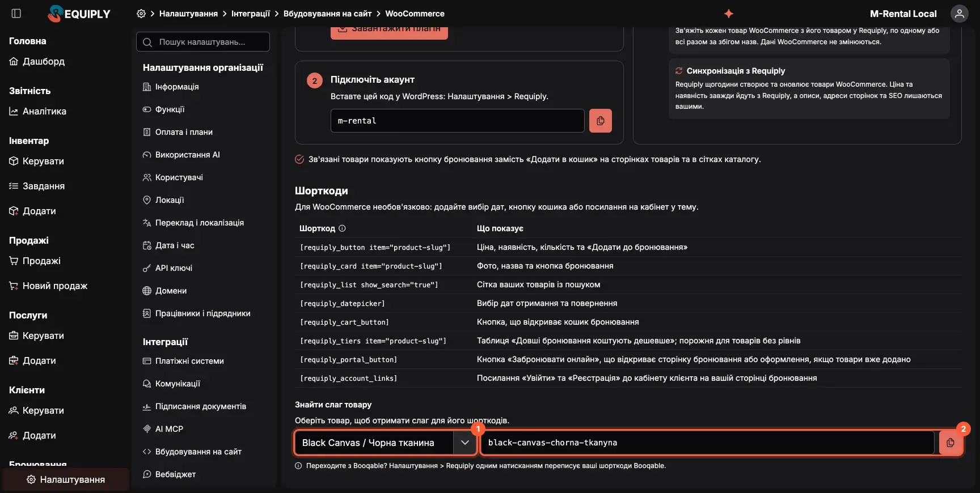Open Використання AI settings
Screen dimensions: 980x493
[x=181, y=155]
